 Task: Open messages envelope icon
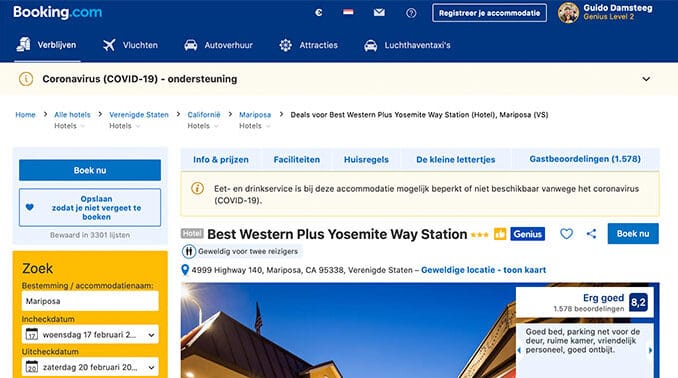pyautogui.click(x=379, y=13)
